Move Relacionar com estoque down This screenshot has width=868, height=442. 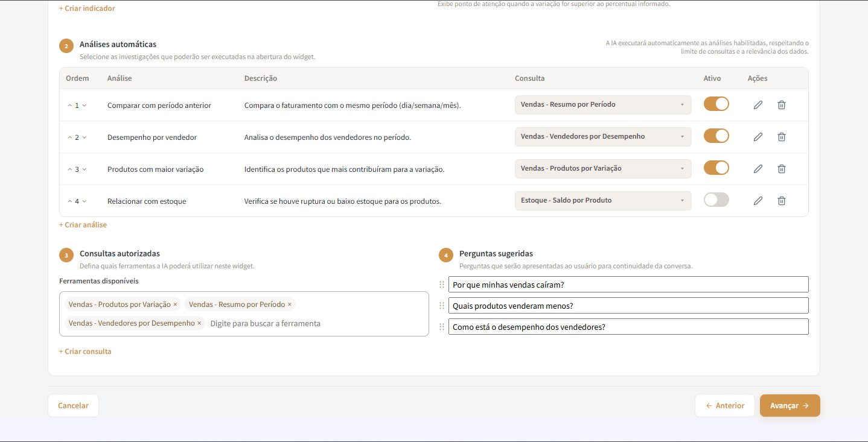coord(85,201)
